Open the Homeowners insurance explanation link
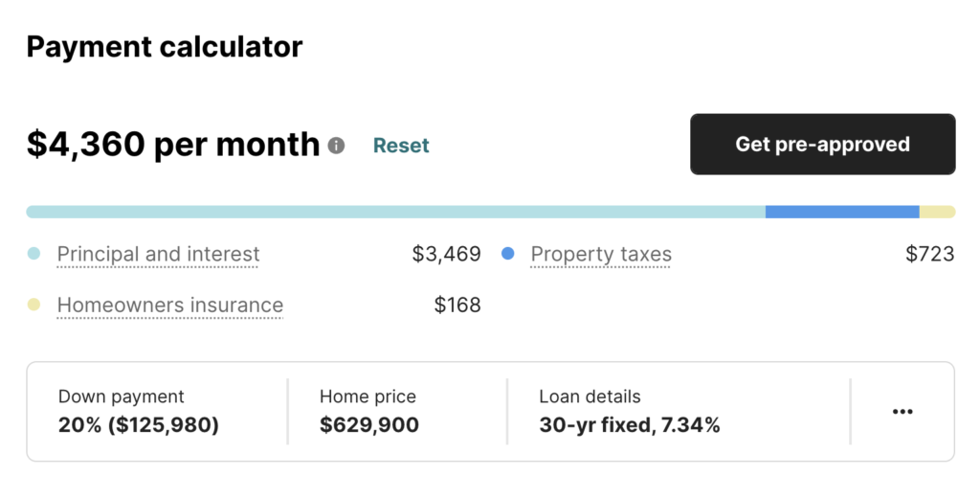980x499 pixels. coord(170,306)
